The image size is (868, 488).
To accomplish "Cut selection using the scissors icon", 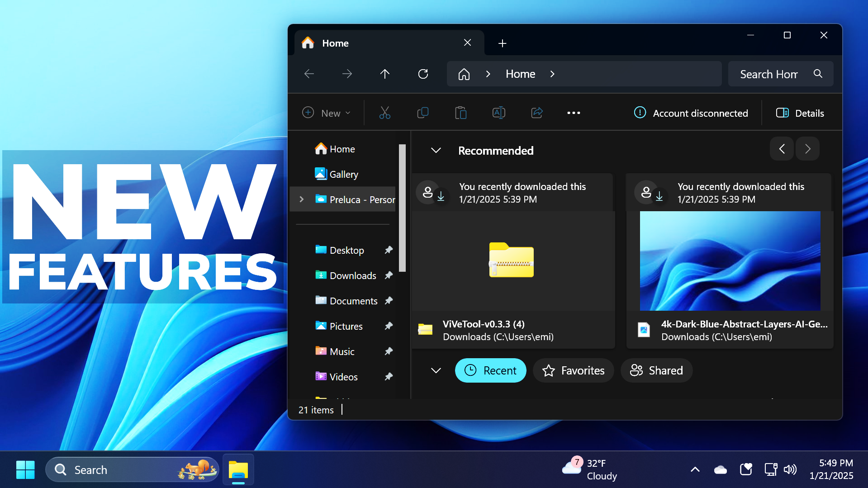I will [x=384, y=113].
